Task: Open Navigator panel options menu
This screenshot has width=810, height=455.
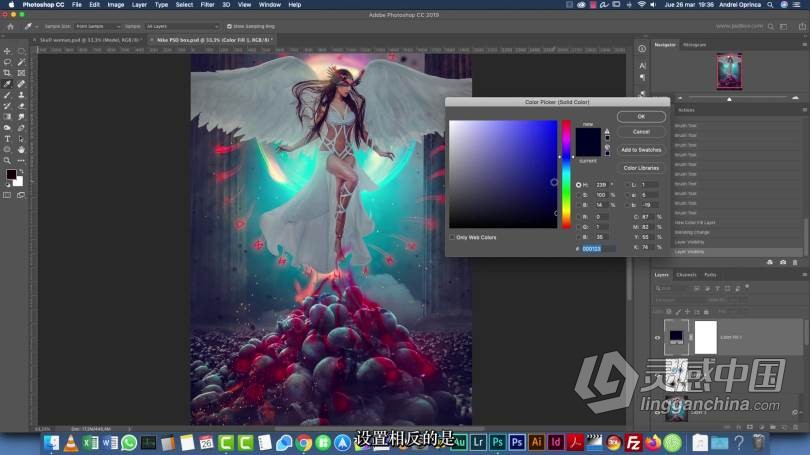Action: point(804,45)
